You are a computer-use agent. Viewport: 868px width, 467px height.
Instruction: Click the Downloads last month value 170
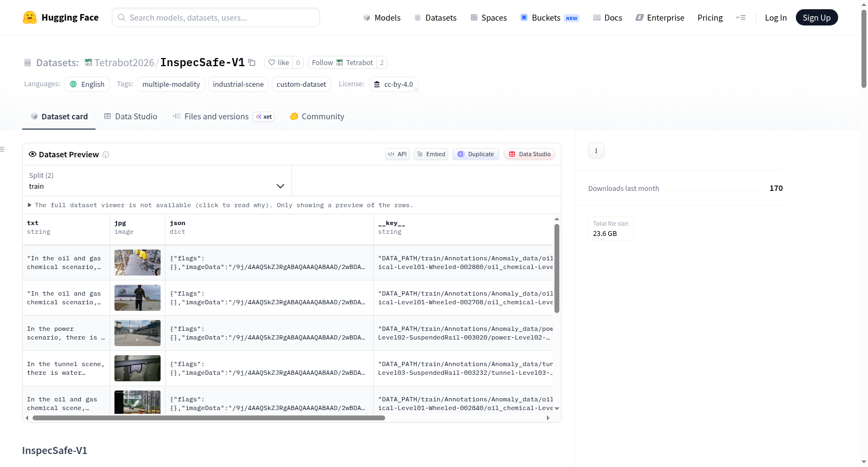(x=776, y=188)
